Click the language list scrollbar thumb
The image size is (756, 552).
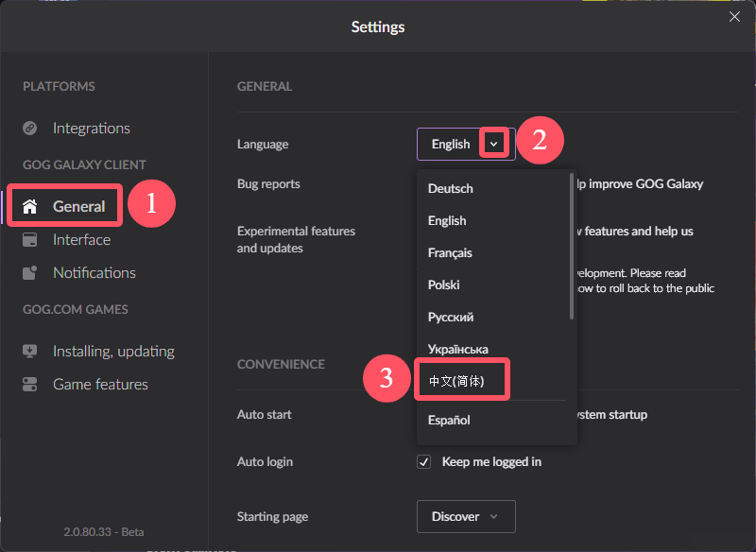click(572, 246)
